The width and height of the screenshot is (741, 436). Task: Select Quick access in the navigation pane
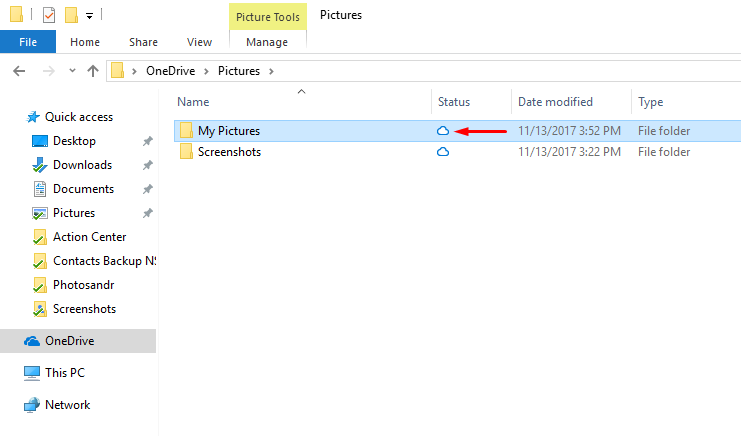point(79,117)
